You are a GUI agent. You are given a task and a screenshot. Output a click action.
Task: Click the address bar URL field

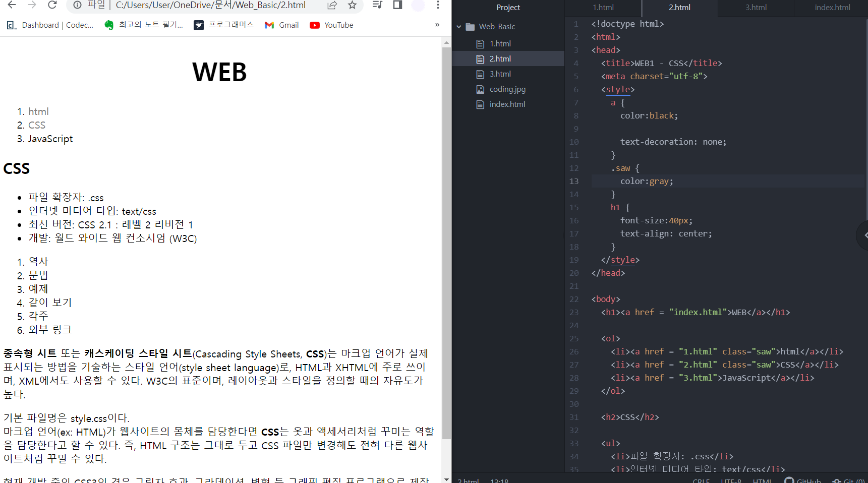[210, 5]
